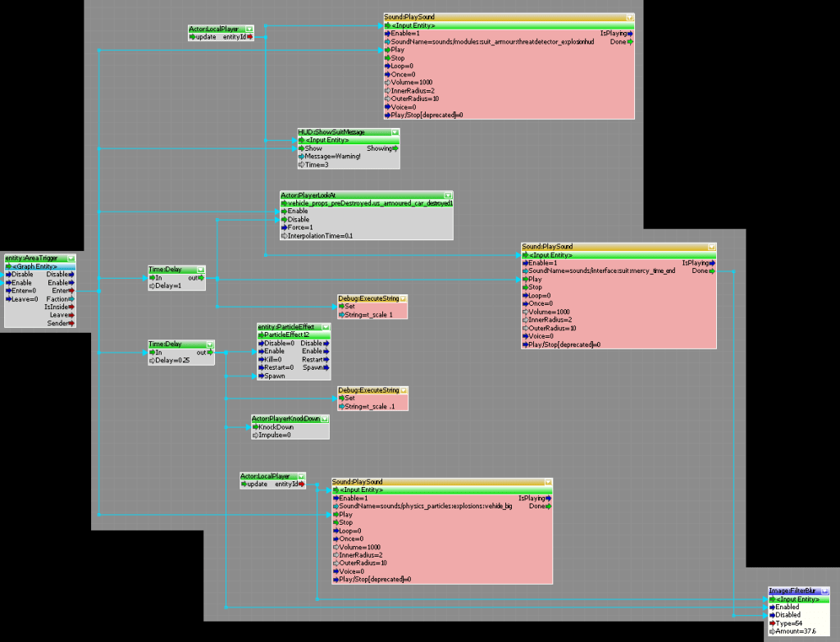The width and height of the screenshot is (840, 642).
Task: Select the Actor:PlayerKnockDown node title
Action: pos(285,418)
